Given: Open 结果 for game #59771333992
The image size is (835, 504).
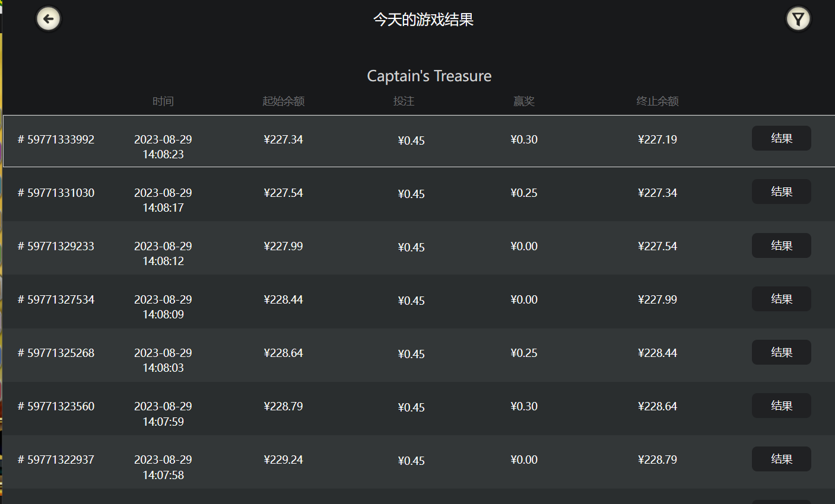Looking at the screenshot, I should [781, 138].
